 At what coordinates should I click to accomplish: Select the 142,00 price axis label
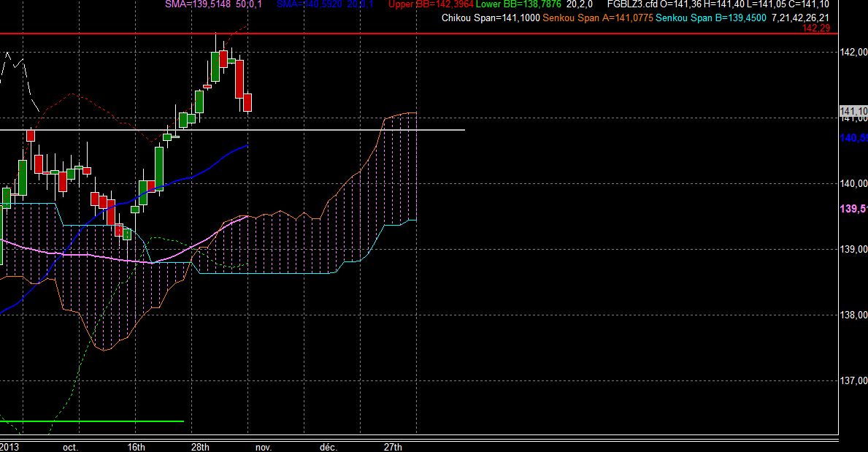click(853, 52)
